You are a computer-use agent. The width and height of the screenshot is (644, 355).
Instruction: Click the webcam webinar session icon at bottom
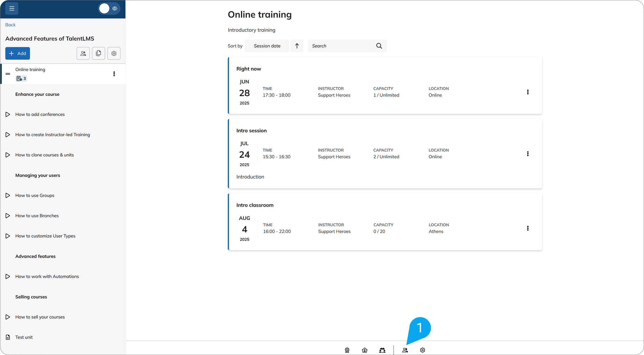coord(347,350)
